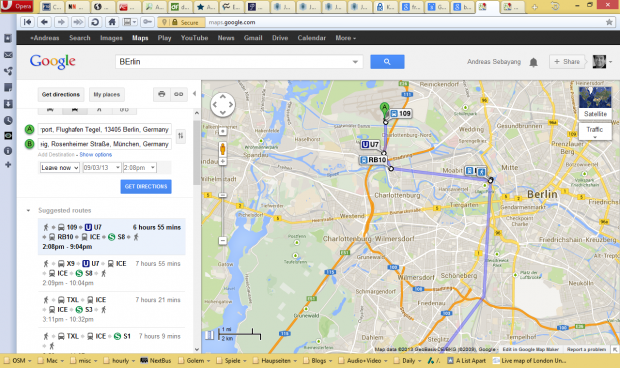Open the Opera main menu button

point(17,6)
